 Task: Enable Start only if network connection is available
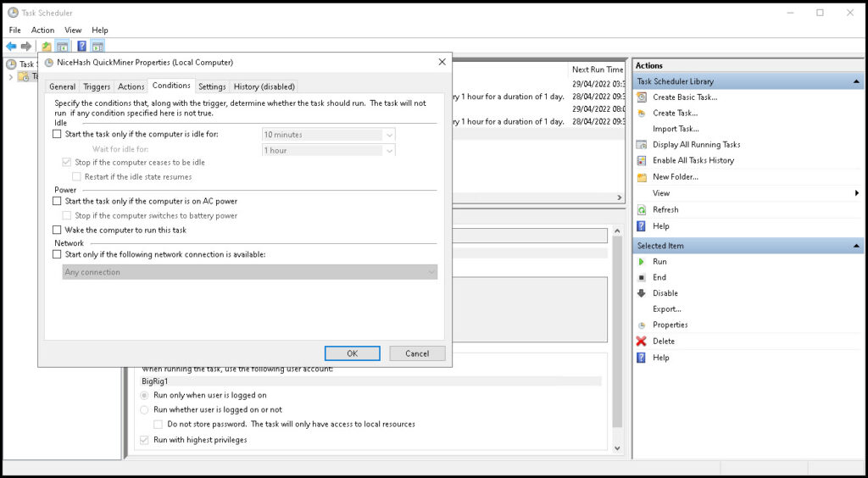click(57, 254)
